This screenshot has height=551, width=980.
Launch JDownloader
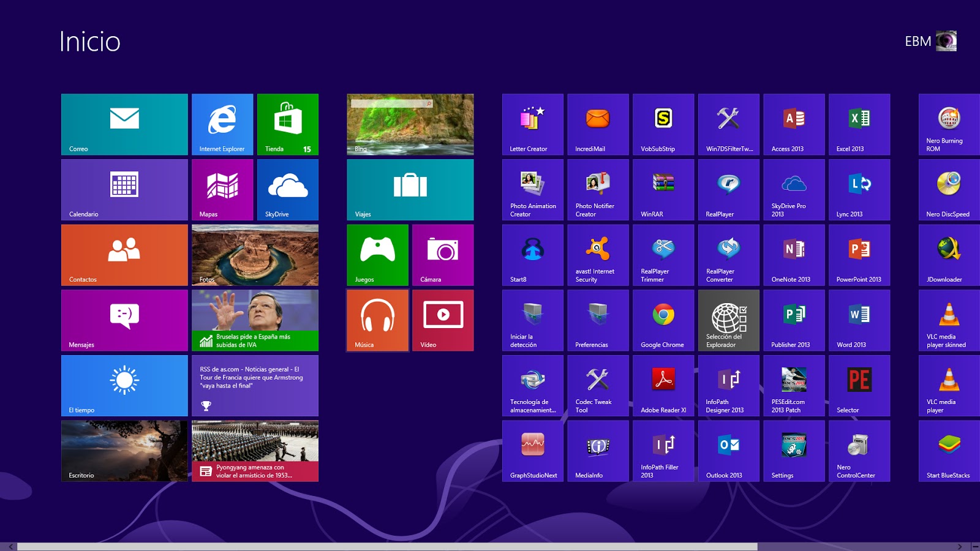coord(949,255)
